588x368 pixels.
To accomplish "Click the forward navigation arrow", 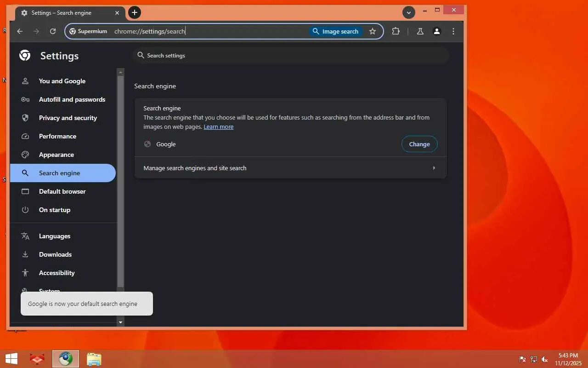I will click(36, 31).
